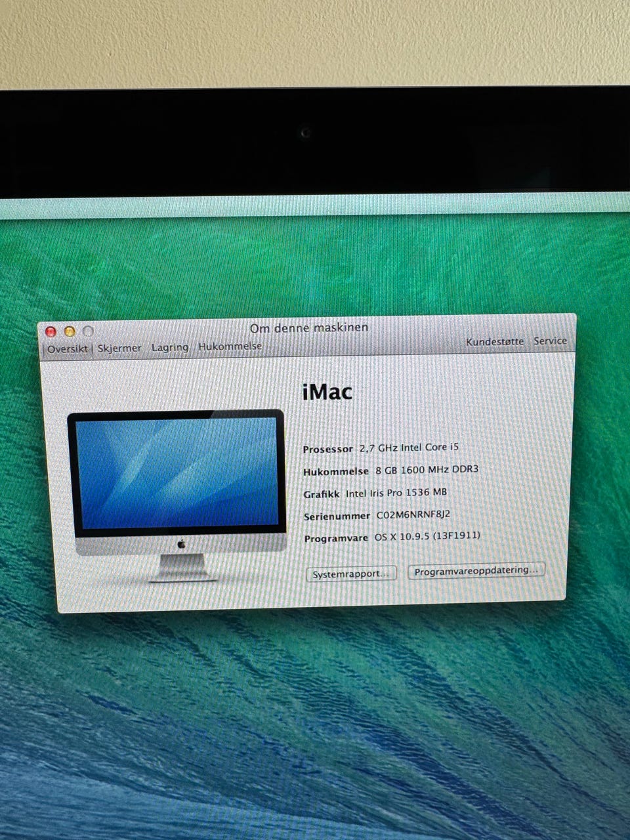
Task: Open the Hukommelse tab
Action: coord(230,346)
